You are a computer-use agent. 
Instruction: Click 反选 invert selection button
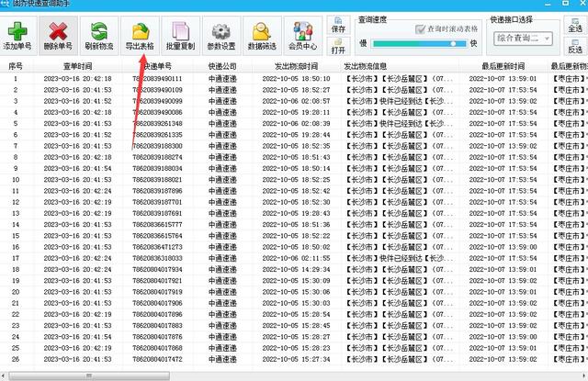[x=575, y=46]
